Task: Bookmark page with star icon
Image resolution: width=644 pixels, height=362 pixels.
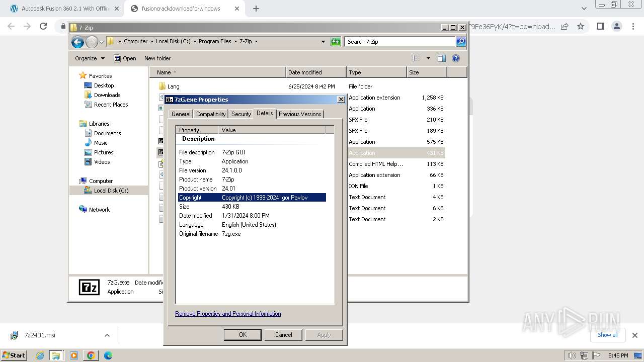Action: [581, 26]
